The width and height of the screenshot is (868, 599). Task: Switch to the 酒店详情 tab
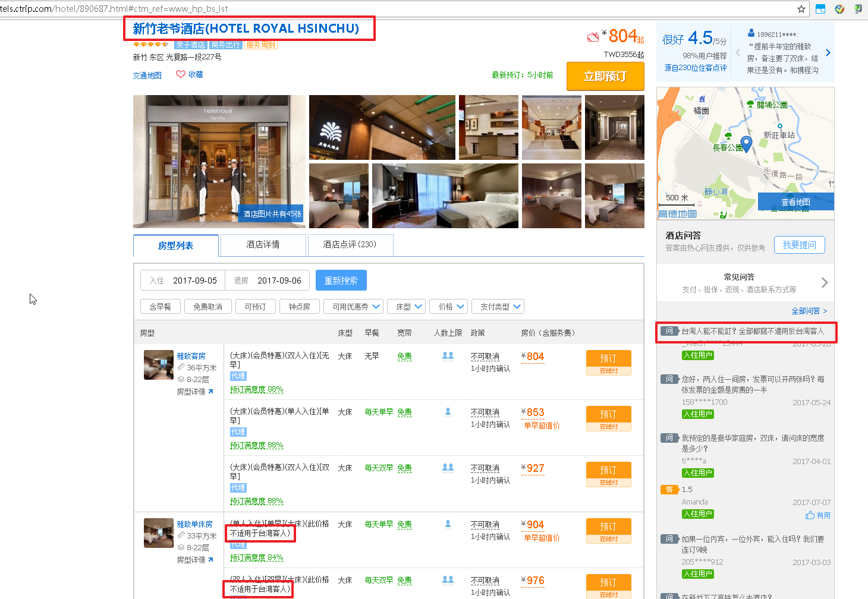(x=263, y=245)
